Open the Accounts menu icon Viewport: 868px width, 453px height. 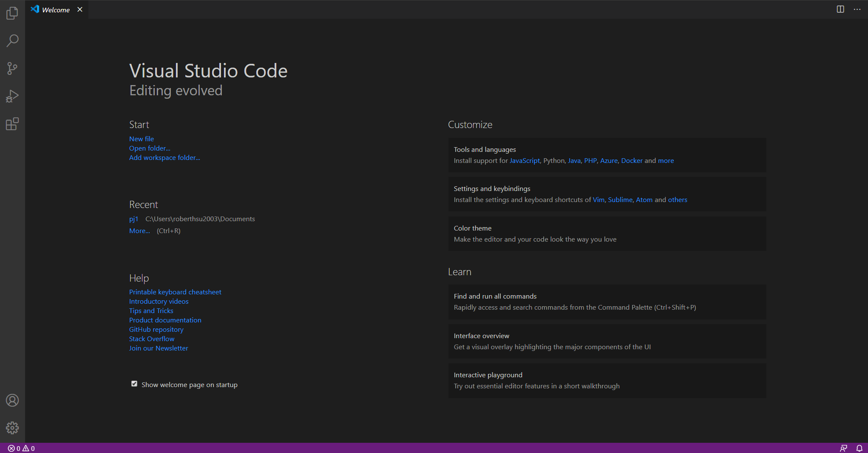pos(12,400)
